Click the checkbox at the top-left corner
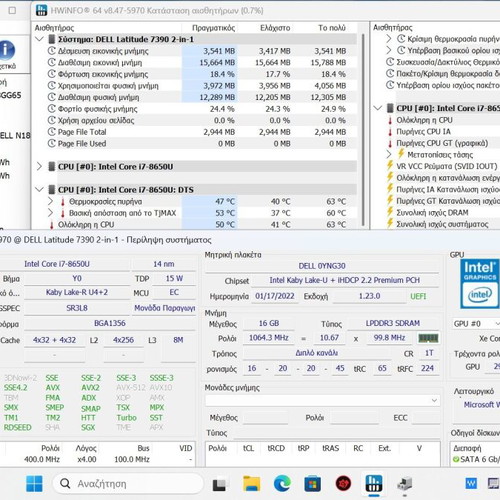Screen dimensions: 500x500 (12, 10)
